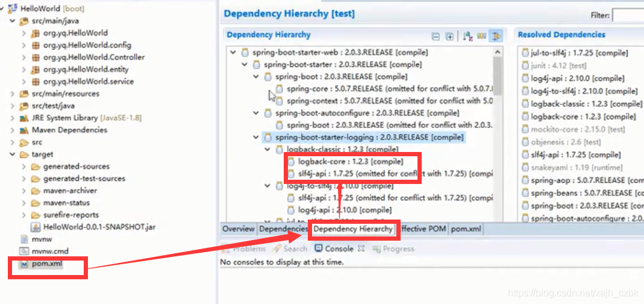Image resolution: width=644 pixels, height=304 pixels.
Task: Open the Progress view tab
Action: [x=393, y=249]
